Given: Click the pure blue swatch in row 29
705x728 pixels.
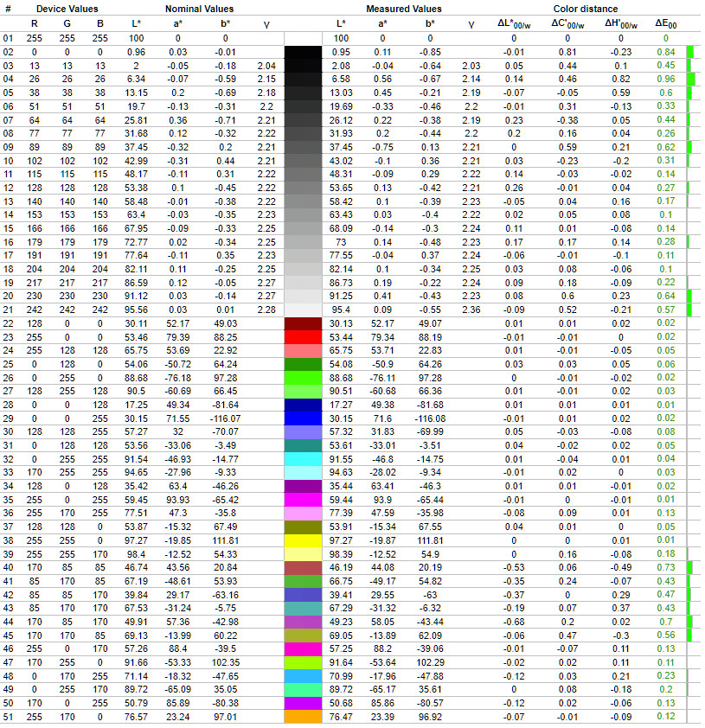Looking at the screenshot, I should (x=303, y=418).
